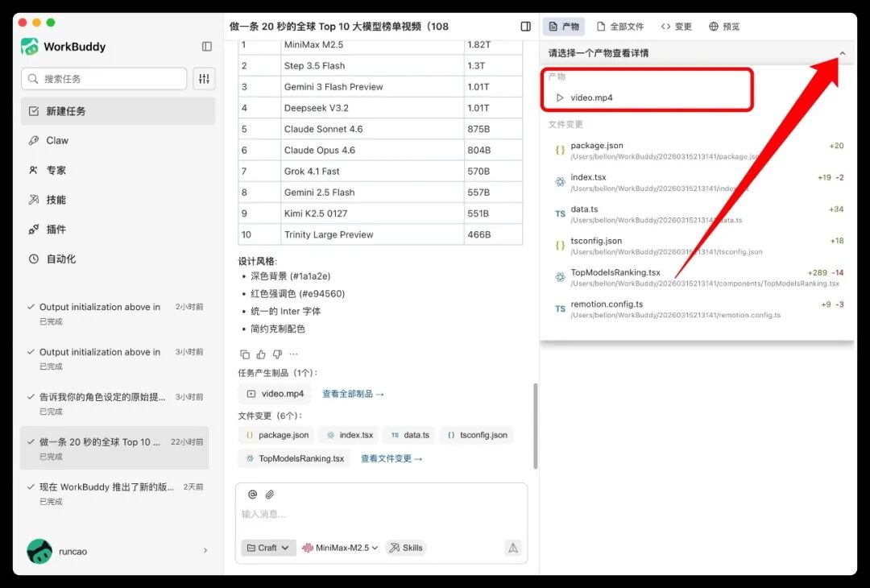This screenshot has width=870, height=588.
Task: Toggle the left sidebar panel icon
Action: click(207, 47)
